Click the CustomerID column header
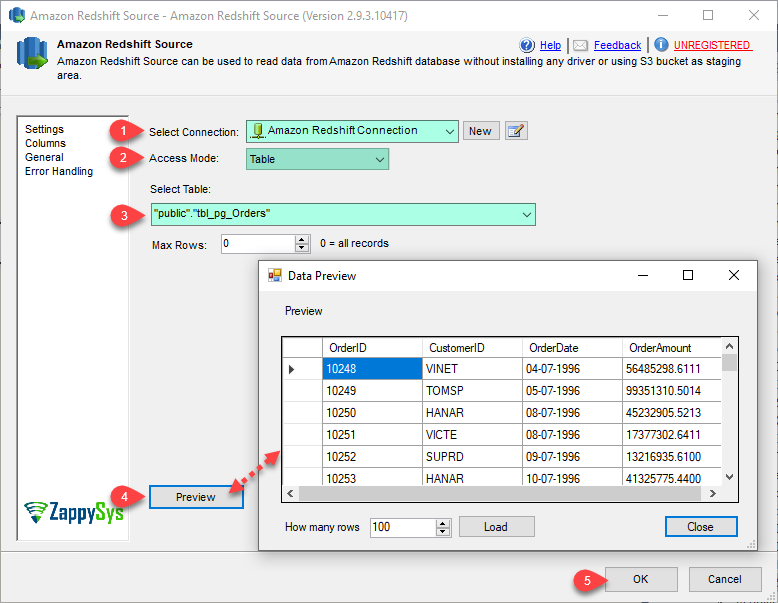Image resolution: width=778 pixels, height=603 pixels. coord(472,347)
